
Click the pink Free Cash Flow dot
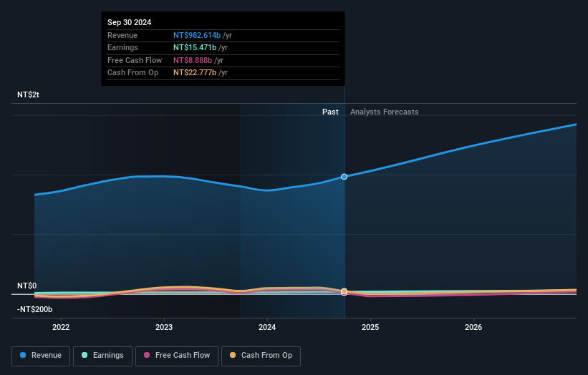[x=147, y=355]
